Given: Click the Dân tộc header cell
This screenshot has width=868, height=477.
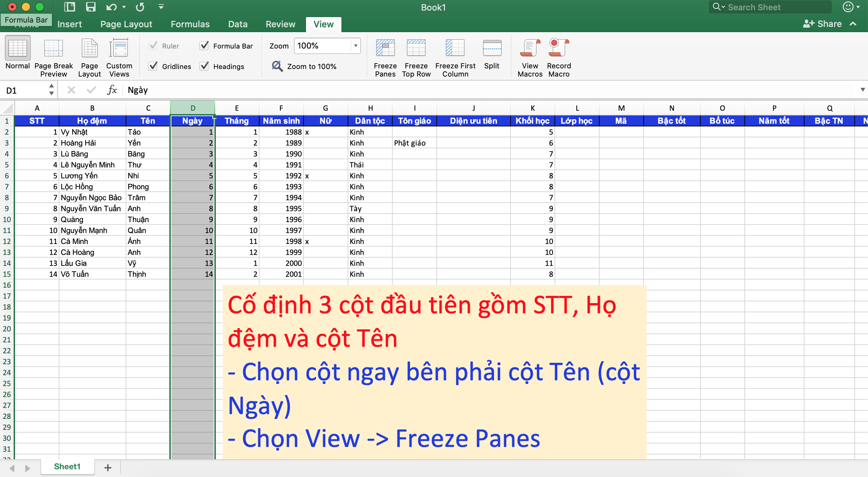Looking at the screenshot, I should click(370, 121).
